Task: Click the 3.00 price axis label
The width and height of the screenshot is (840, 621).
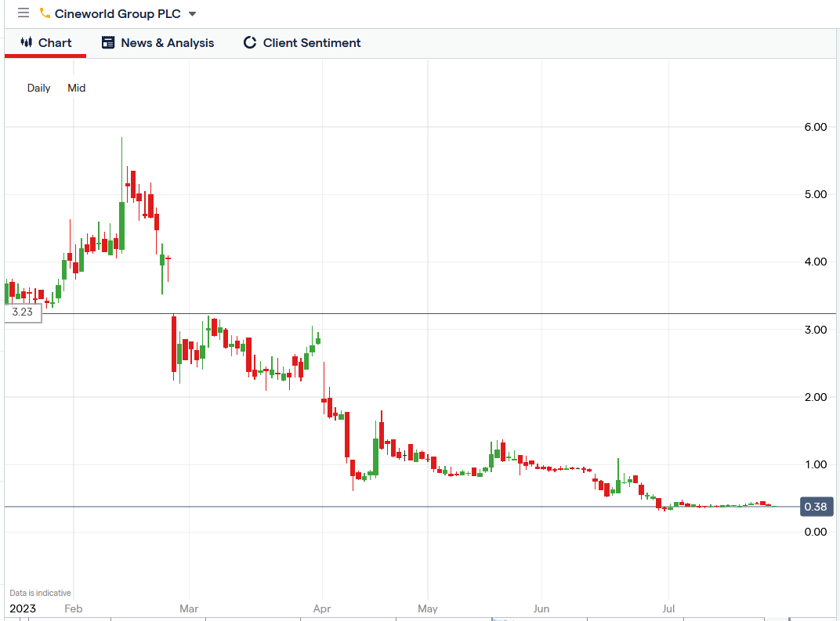Action: (x=816, y=330)
